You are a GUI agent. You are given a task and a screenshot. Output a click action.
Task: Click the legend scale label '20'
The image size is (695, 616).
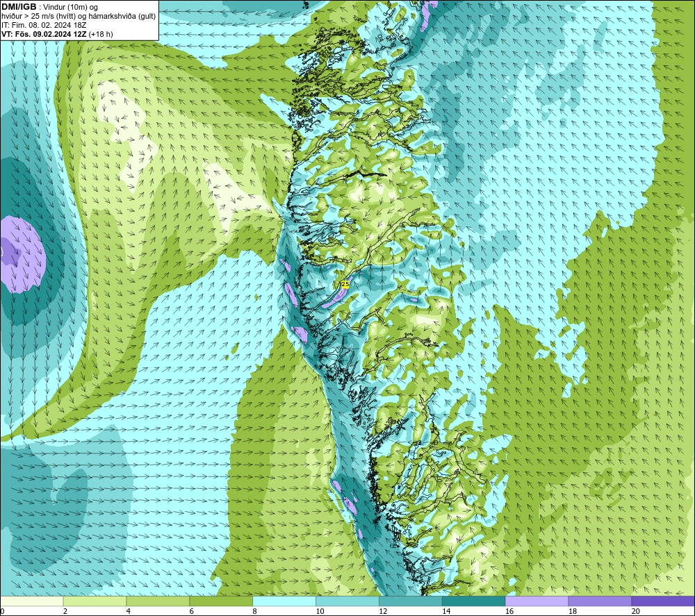[x=635, y=611]
